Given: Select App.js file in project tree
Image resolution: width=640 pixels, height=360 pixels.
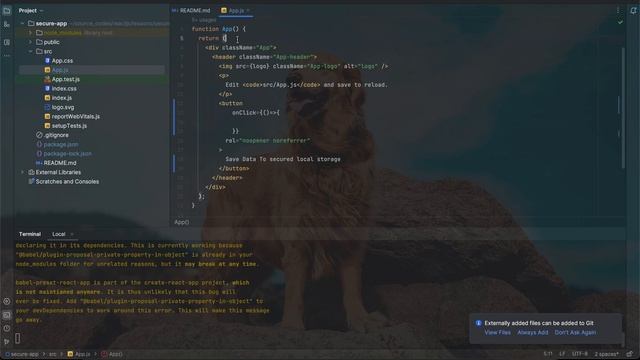Looking at the screenshot, I should tap(60, 70).
